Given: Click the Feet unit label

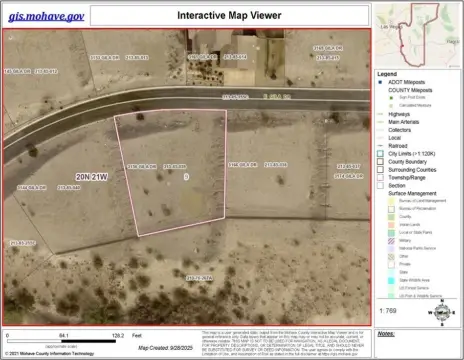Looking at the screenshot, I should pyautogui.click(x=137, y=335).
